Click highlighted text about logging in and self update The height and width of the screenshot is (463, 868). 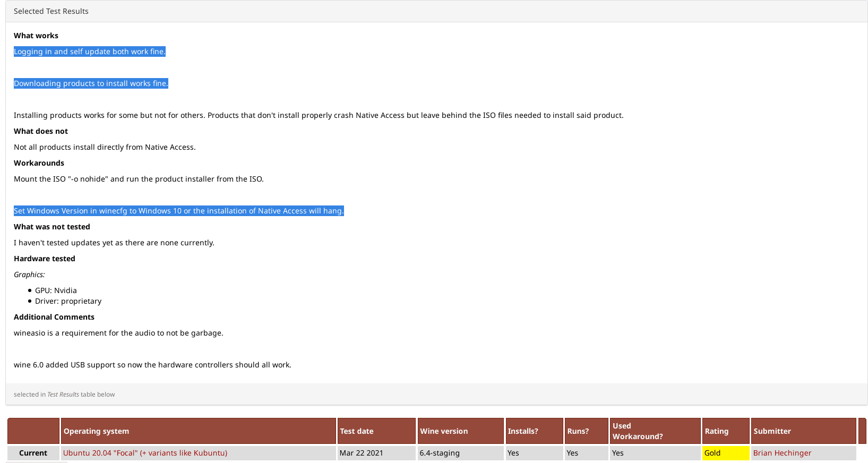pos(89,52)
